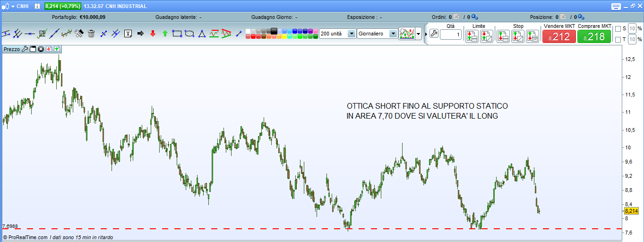Click the first Limite order button
Viewport: 644px width, 242px height.
click(472, 36)
